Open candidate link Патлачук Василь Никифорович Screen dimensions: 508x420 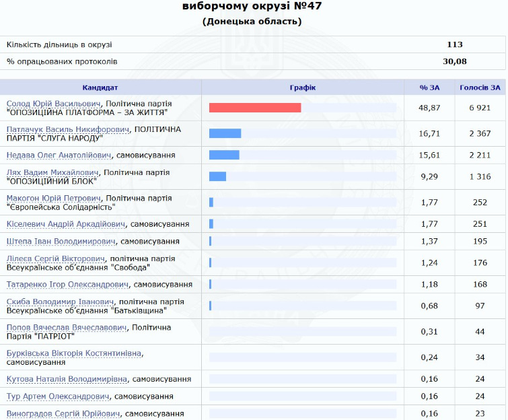[x=68, y=129]
